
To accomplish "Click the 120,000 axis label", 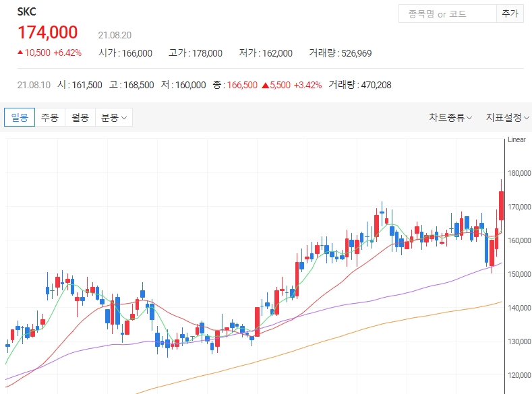I will [x=519, y=375].
